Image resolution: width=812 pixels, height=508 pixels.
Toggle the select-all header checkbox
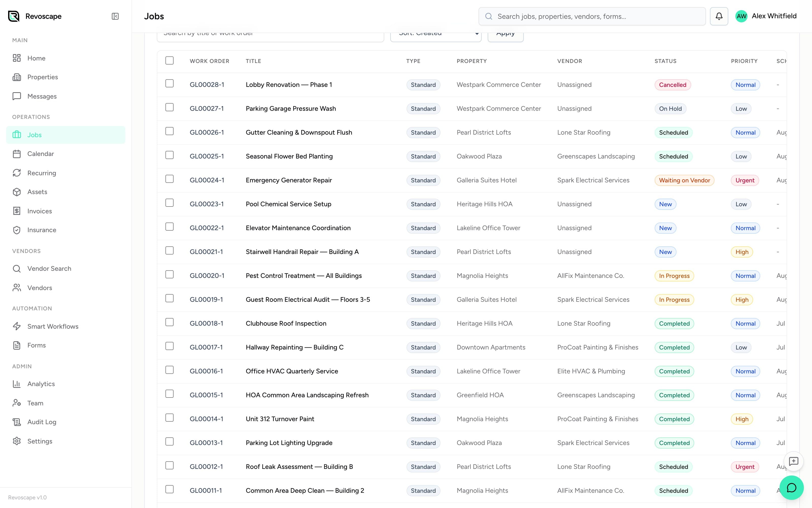170,60
